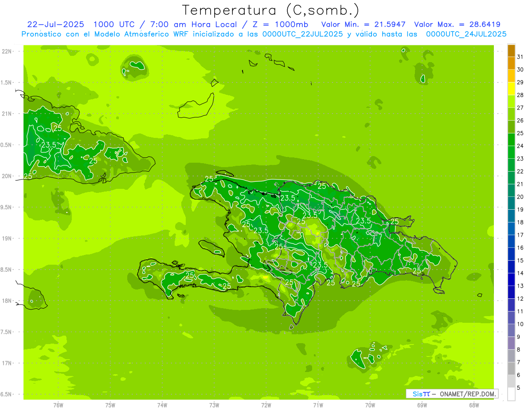Viewport: 532px width, 411px height.
Task: Click the "72W" longitude label
Action: [x=266, y=405]
